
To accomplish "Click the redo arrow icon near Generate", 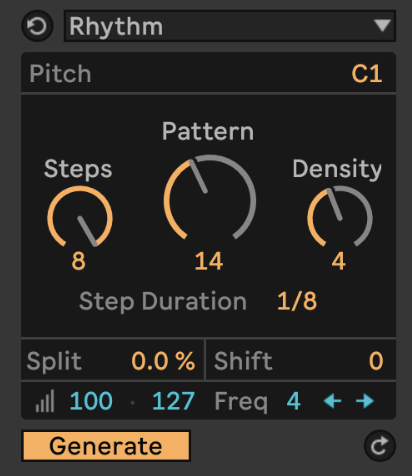I will pos(380,446).
